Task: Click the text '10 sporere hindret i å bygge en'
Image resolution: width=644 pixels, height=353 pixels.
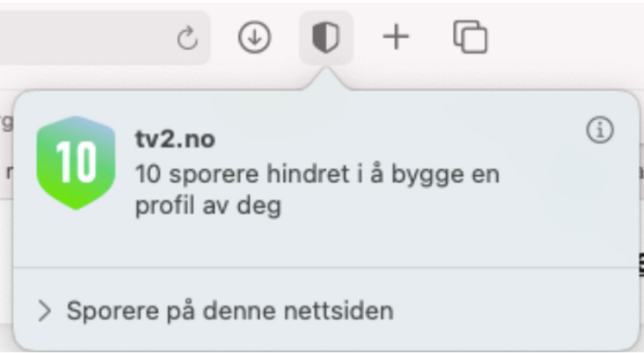Action: click(317, 174)
